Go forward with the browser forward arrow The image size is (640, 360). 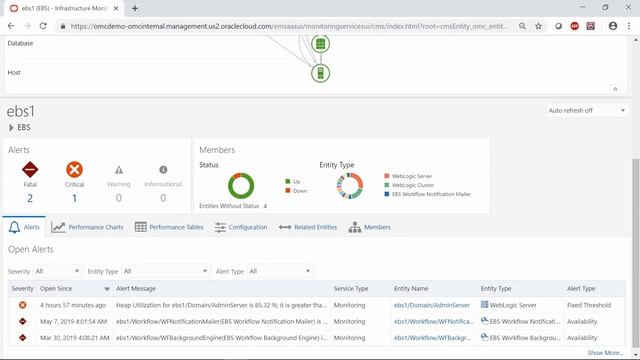click(27, 26)
